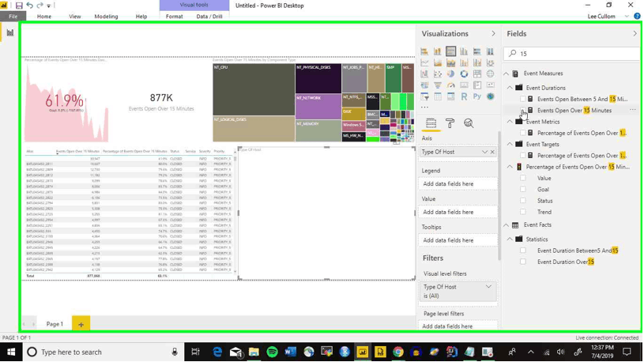Image resolution: width=644 pixels, height=362 pixels.
Task: Select the Stacked bar chart visualization
Action: [x=424, y=51]
